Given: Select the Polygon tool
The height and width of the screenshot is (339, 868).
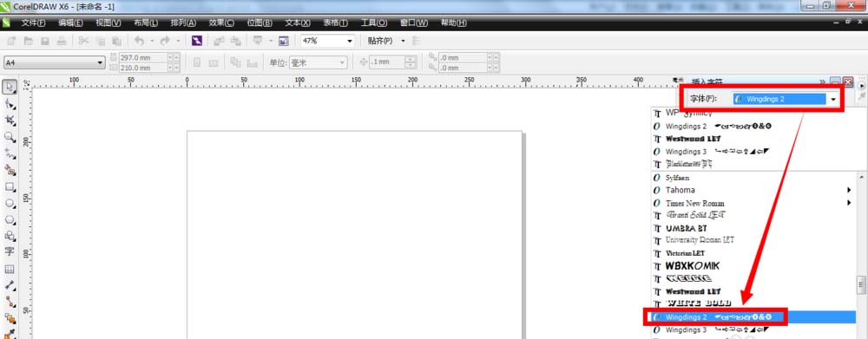Looking at the screenshot, I should pos(10,219).
